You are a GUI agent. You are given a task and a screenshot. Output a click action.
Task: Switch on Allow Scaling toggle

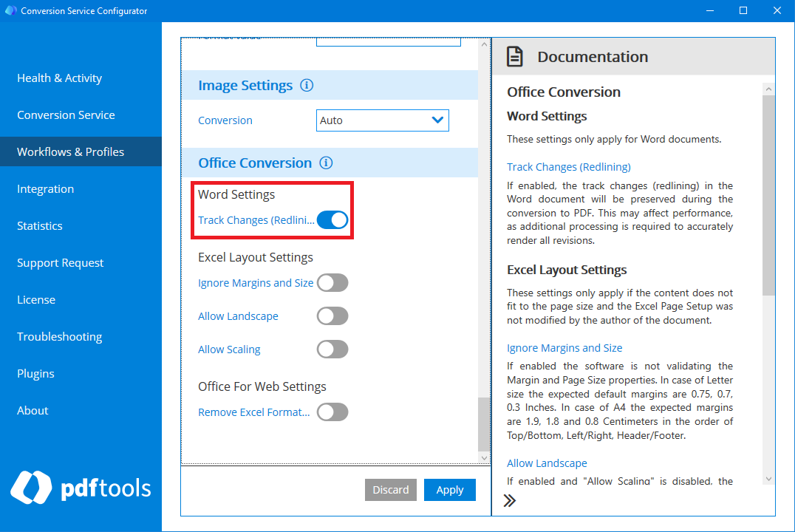pyautogui.click(x=332, y=349)
